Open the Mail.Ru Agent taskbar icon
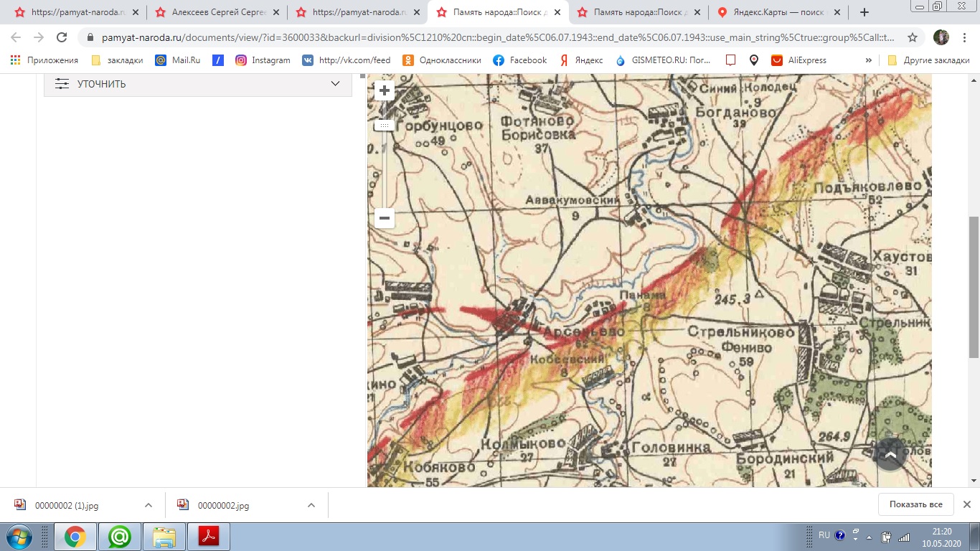980x551 pixels. 119,536
